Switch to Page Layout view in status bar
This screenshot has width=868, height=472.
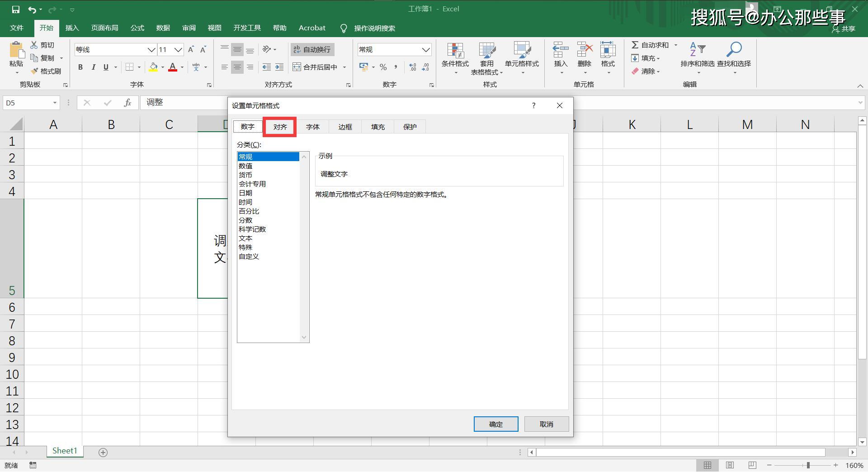(730, 465)
